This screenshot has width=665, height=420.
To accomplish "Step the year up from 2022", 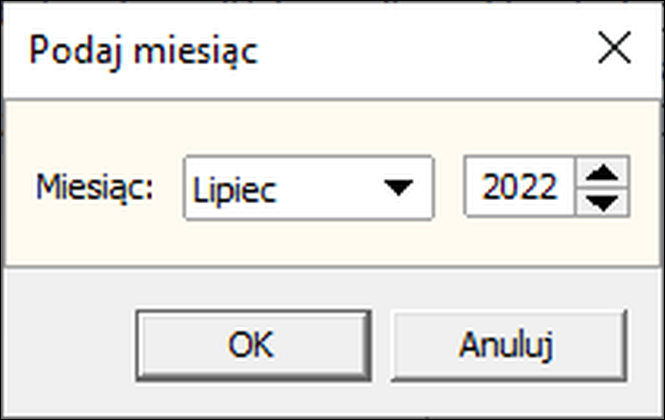I will 602,172.
